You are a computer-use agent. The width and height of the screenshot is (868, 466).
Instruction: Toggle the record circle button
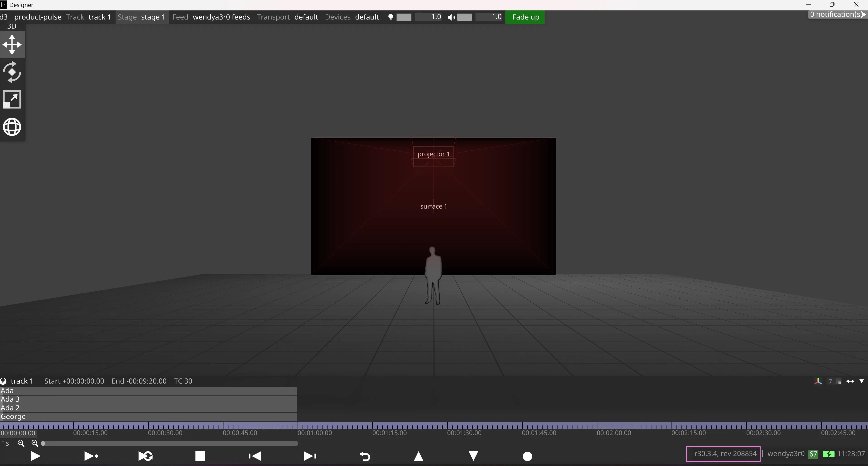click(x=527, y=456)
